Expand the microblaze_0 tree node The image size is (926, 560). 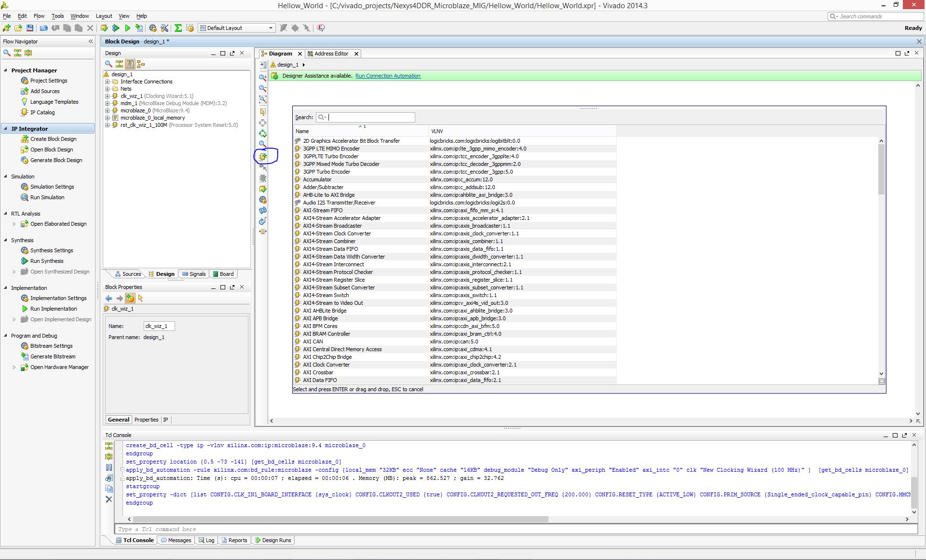(x=108, y=110)
